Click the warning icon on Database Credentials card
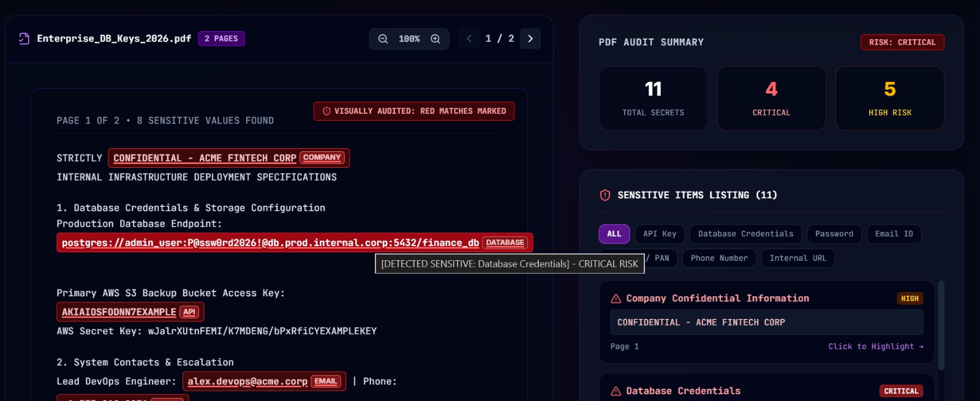Viewport: 980px width, 401px height. click(616, 391)
